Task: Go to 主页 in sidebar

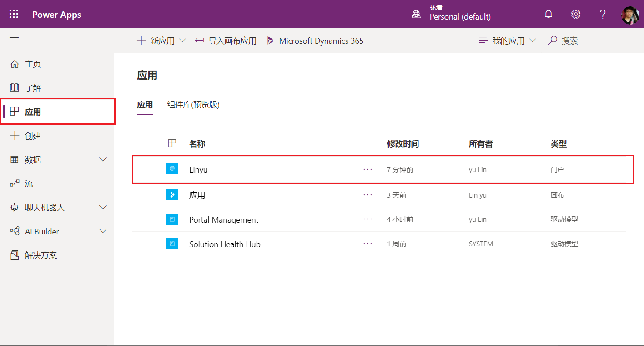Action: click(x=57, y=64)
